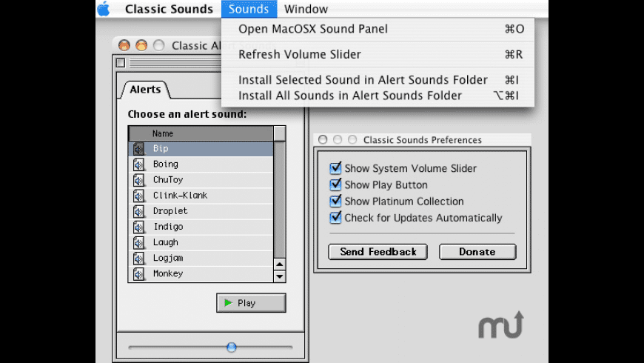Click the Laugh sound file icon
644x363 pixels.
pos(139,242)
